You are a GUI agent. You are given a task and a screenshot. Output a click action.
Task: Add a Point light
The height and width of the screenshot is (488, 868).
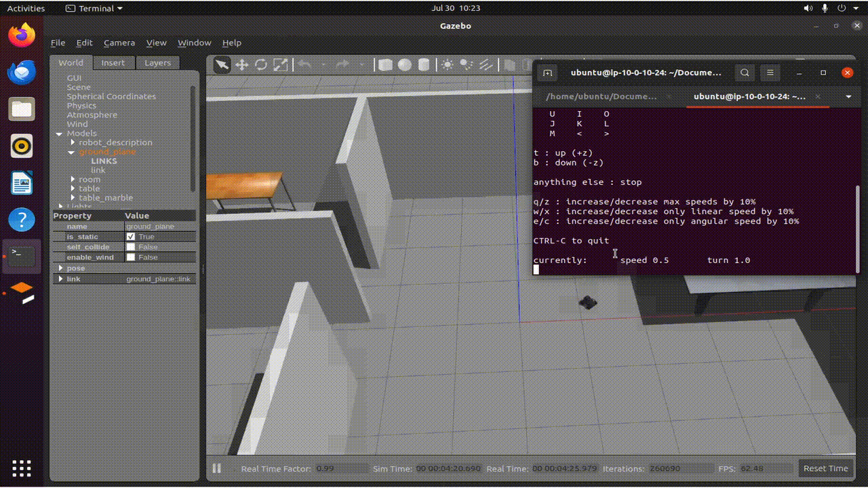[448, 65]
